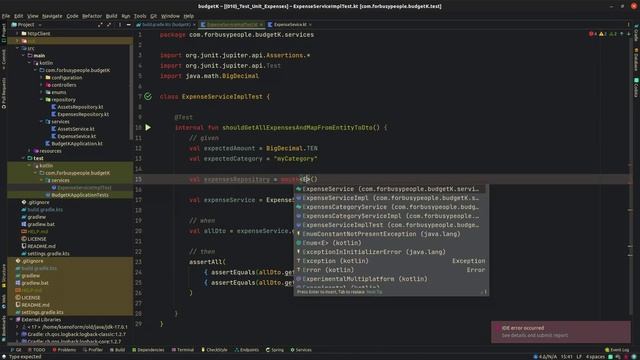Click line separator LF in status bar

579,357
